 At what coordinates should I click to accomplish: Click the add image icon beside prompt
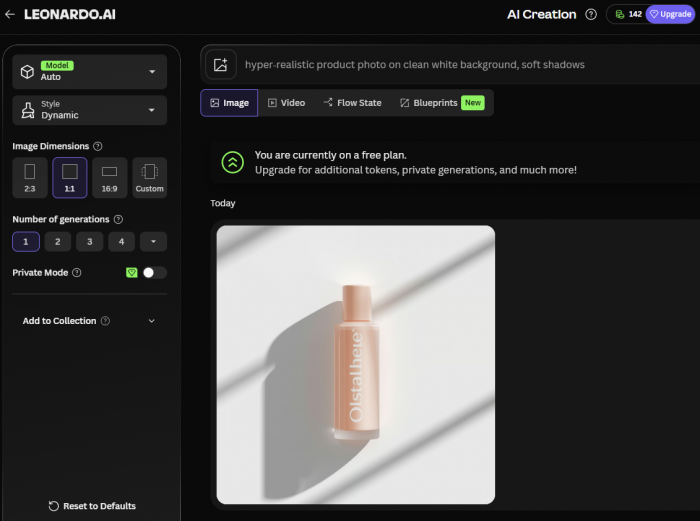(x=220, y=65)
